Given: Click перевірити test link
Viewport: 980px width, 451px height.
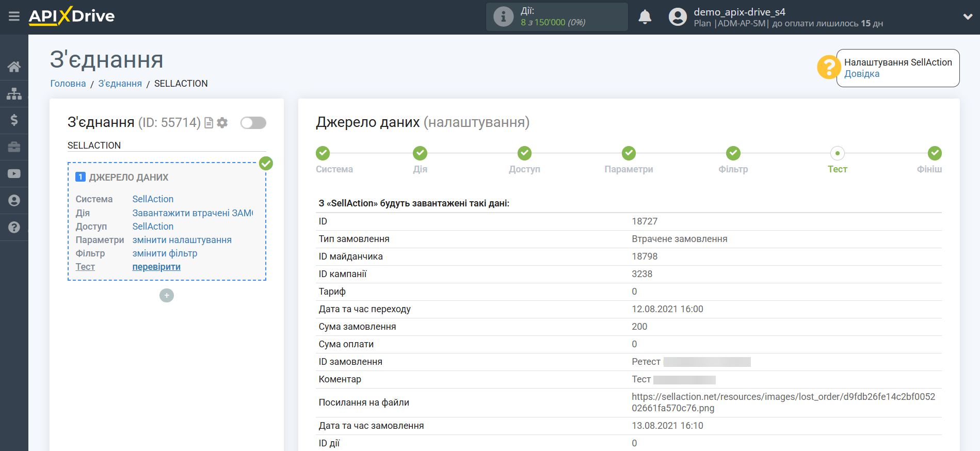Looking at the screenshot, I should coord(156,267).
